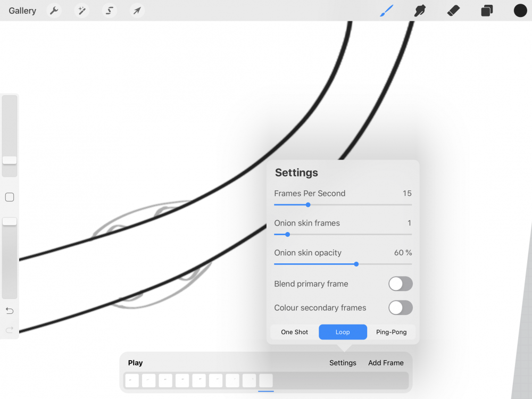Return to Gallery
Image resolution: width=532 pixels, height=399 pixels.
[22, 11]
